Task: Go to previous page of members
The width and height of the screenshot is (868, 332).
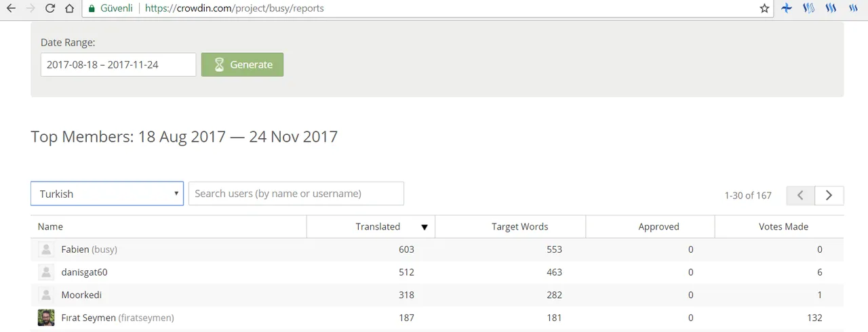Action: coord(801,195)
